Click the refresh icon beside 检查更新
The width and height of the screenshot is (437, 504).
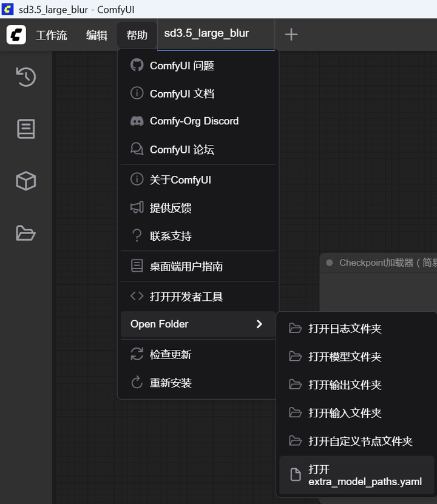[x=137, y=354]
